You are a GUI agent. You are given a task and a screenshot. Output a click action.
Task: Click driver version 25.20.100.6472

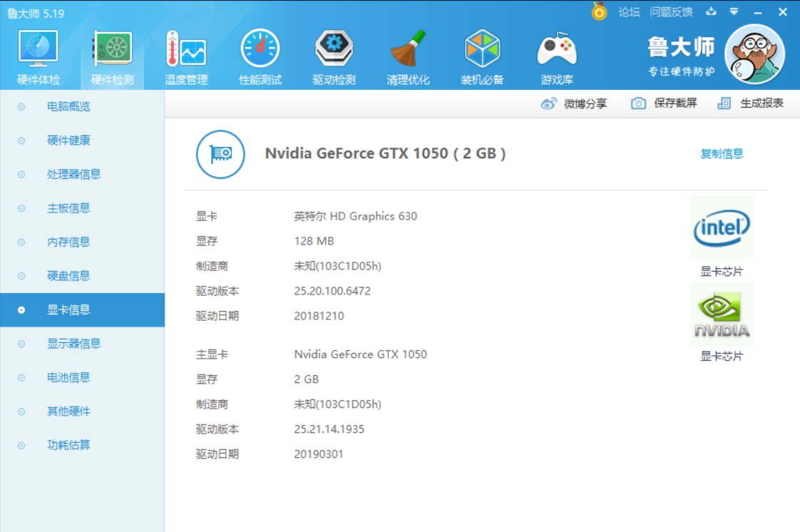tap(332, 291)
